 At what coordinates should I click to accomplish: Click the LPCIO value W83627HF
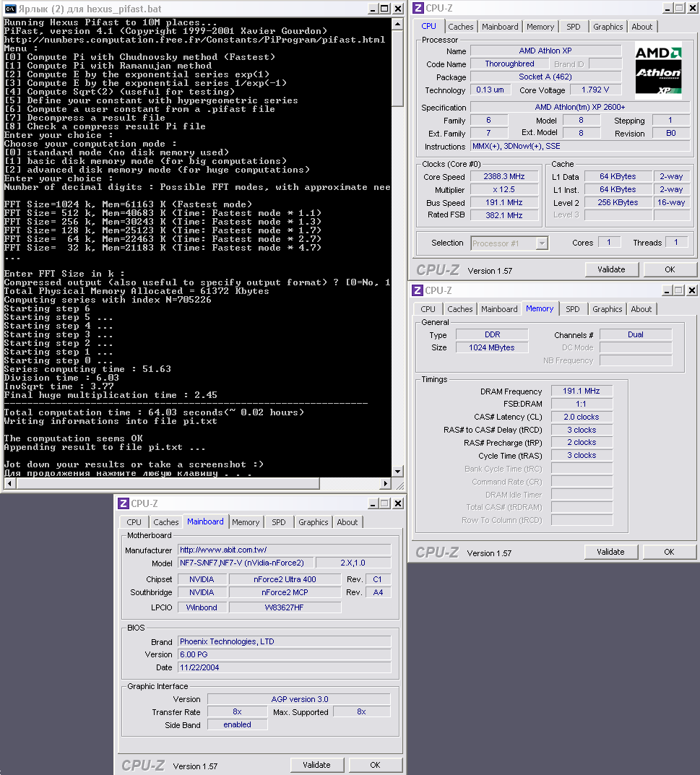[284, 607]
